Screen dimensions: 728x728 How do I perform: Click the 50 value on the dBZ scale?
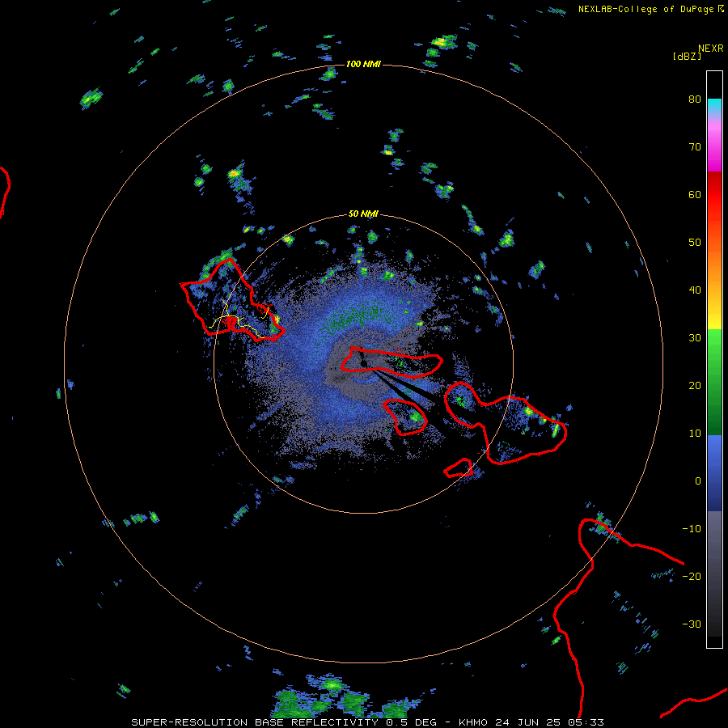[x=695, y=243]
